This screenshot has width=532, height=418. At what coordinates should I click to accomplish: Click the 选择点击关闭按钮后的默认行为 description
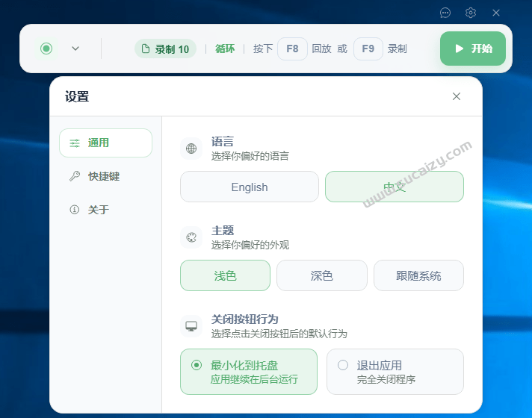[x=279, y=334]
